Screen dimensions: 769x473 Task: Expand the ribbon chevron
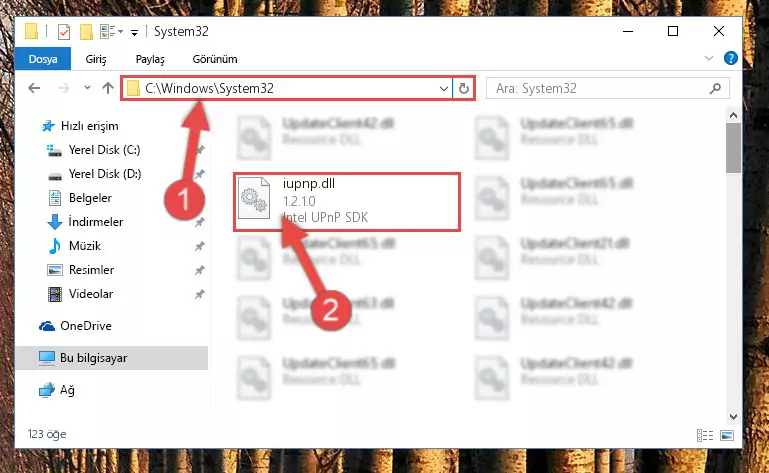point(709,58)
